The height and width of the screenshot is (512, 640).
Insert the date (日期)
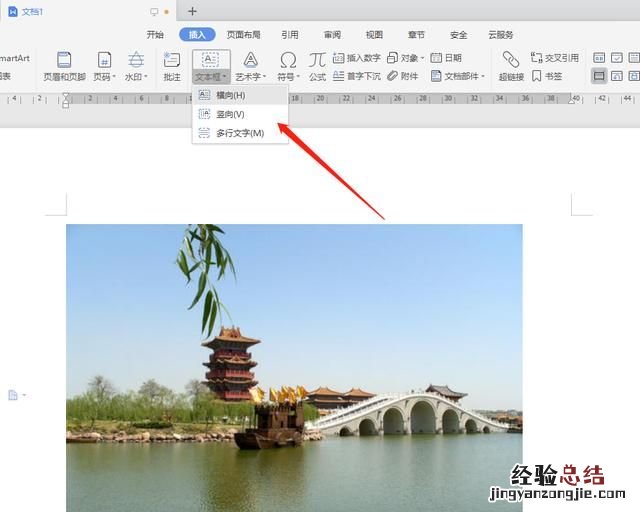coord(446,58)
